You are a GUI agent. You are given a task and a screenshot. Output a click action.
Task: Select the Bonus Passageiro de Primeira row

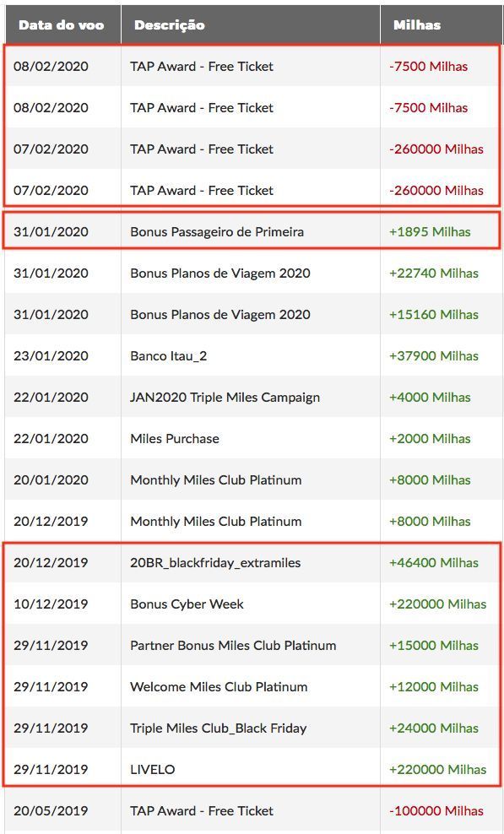[252, 232]
